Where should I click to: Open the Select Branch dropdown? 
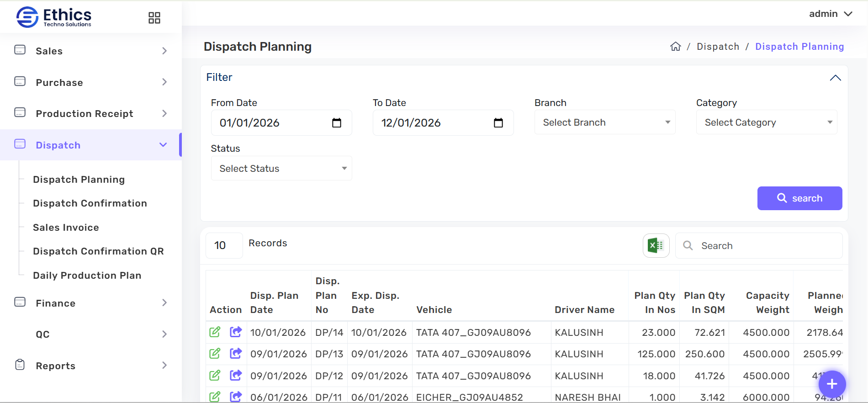(605, 122)
